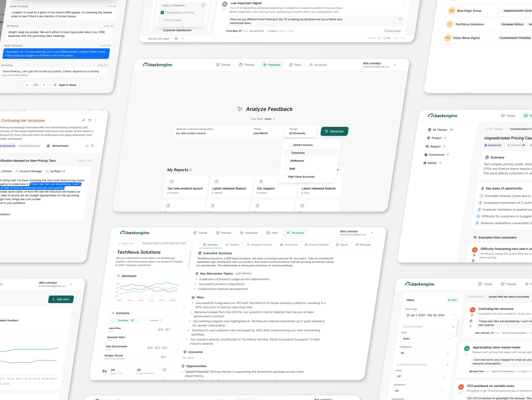
Task: Open Commercial tab in TechNova account
Action: point(289,245)
